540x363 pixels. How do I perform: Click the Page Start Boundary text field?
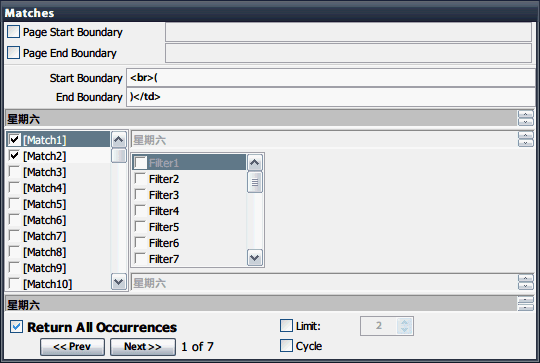click(x=348, y=32)
